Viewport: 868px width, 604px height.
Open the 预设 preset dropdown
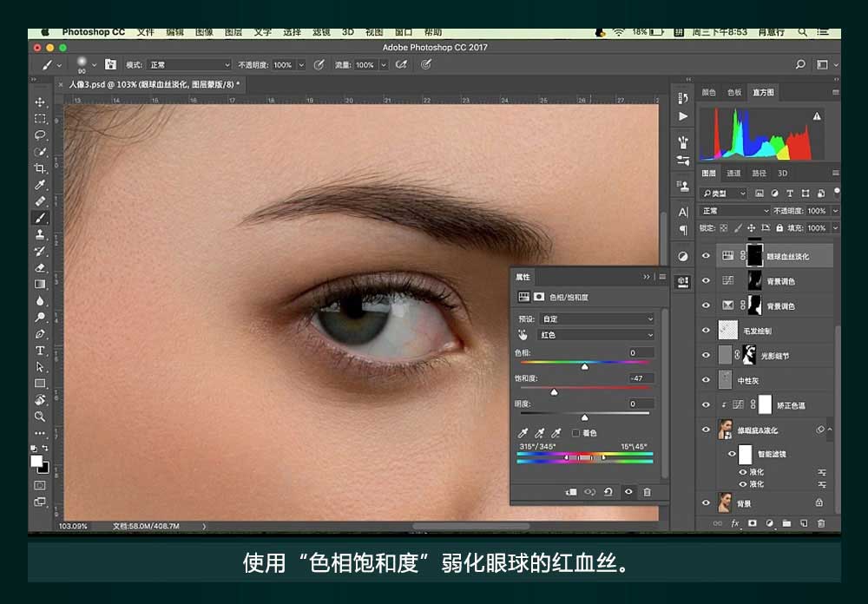597,318
